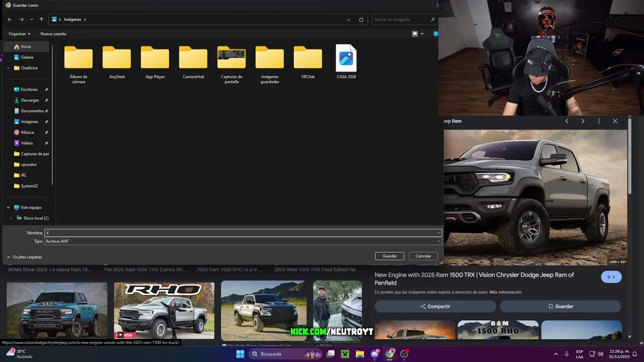Viewport: 644px width, 362px height.
Task: Select the Capturas de pantalla folder
Action: tap(231, 64)
